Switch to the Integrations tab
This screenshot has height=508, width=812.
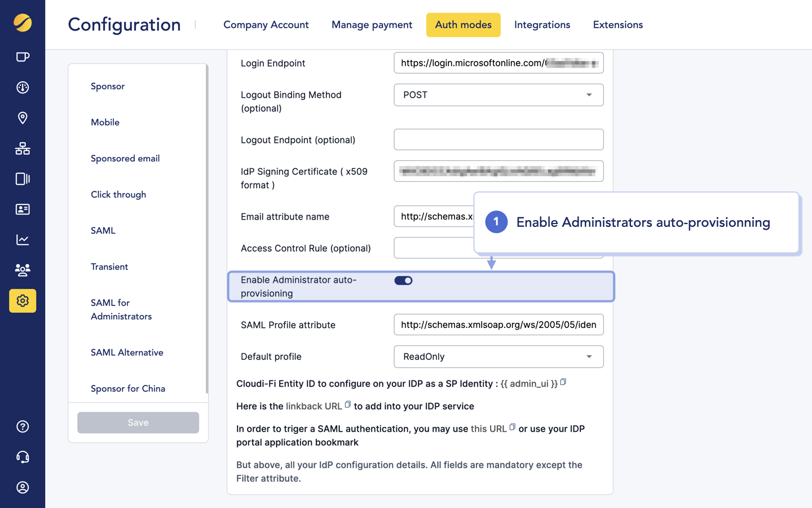(x=542, y=25)
